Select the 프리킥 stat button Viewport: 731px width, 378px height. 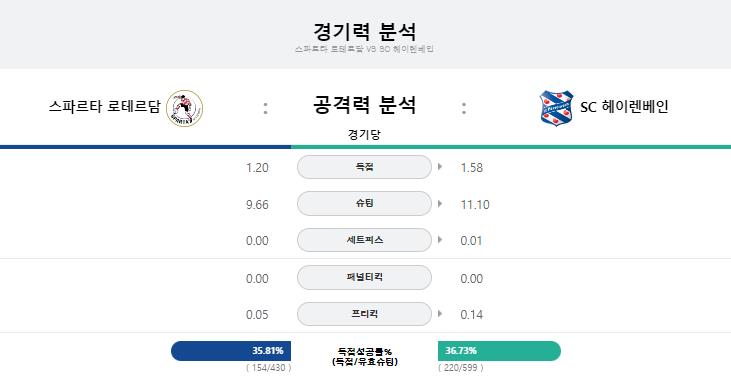(x=365, y=314)
